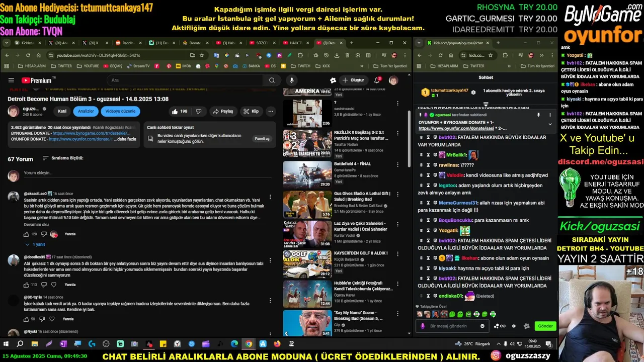Open options for Laz Ziya ve Çakır video
Viewport: 644px width, 362px height.
point(397,224)
